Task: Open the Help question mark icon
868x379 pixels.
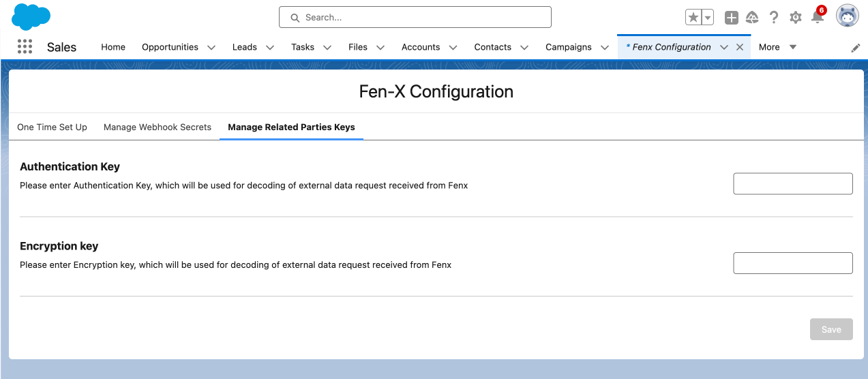Action: (x=774, y=18)
